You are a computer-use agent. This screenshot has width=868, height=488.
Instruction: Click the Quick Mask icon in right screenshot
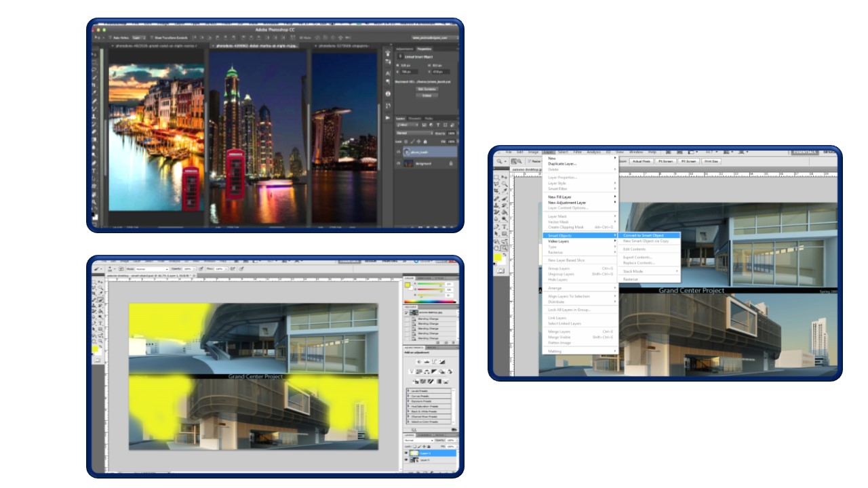pyautogui.click(x=500, y=271)
